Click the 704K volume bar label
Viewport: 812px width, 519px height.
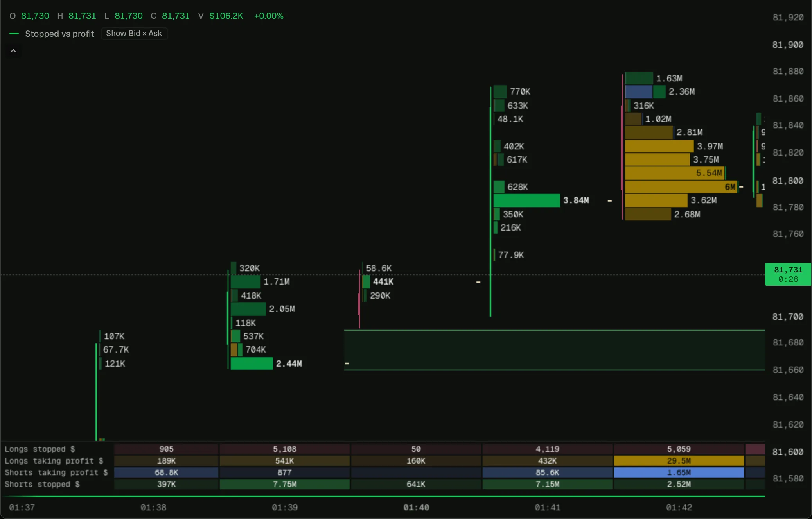(x=256, y=350)
